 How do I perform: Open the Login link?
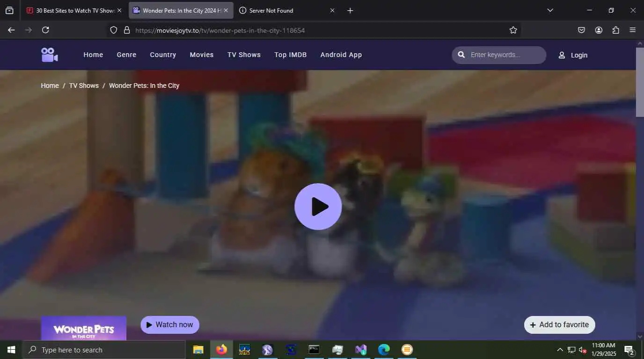click(x=573, y=55)
